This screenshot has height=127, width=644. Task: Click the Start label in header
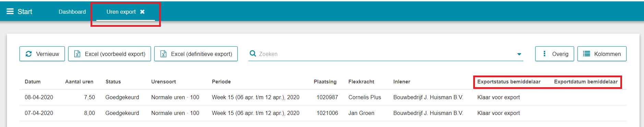point(25,12)
